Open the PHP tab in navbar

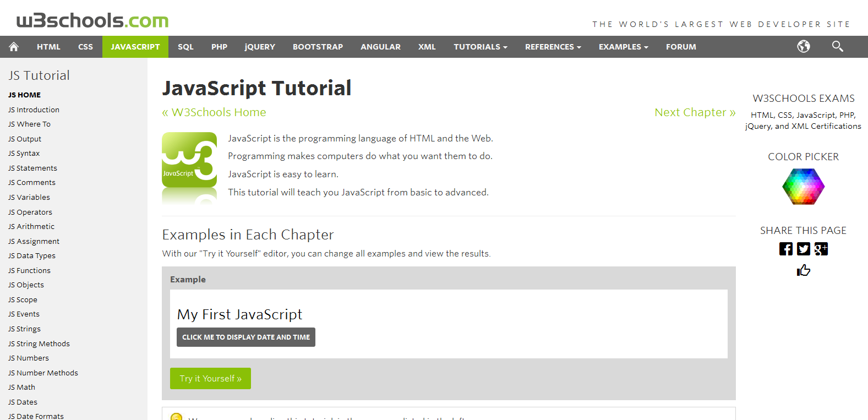(219, 47)
